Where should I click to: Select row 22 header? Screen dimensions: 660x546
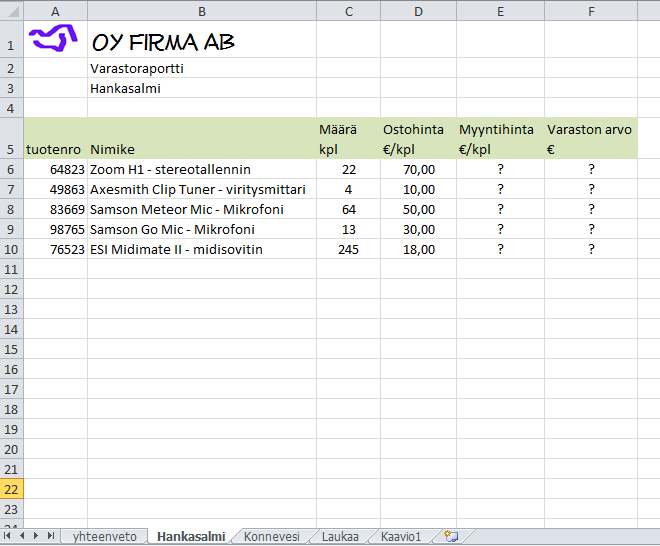[11, 489]
